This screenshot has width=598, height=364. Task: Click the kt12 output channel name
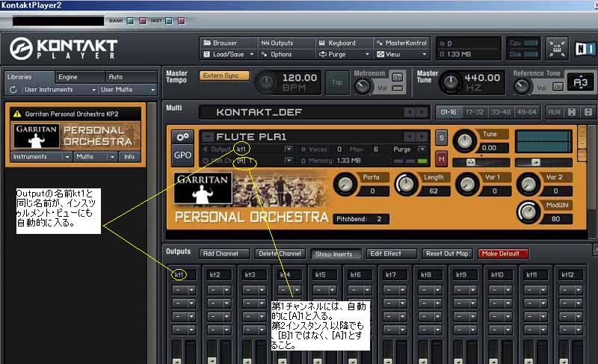pyautogui.click(x=571, y=275)
